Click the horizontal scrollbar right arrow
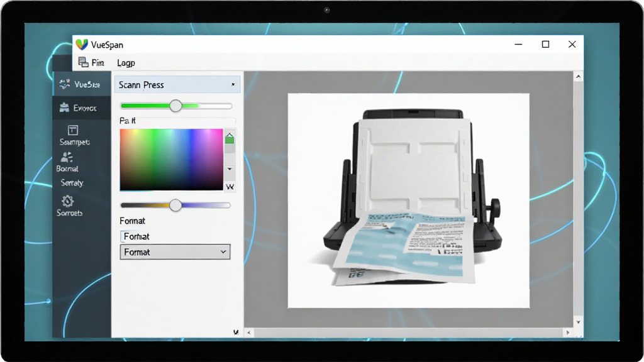 coord(568,332)
